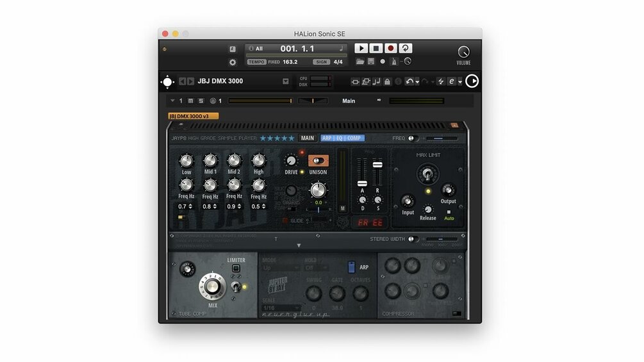Screen dimensions: 644x362
Task: Click the floppy disk save icon
Action: [371, 62]
